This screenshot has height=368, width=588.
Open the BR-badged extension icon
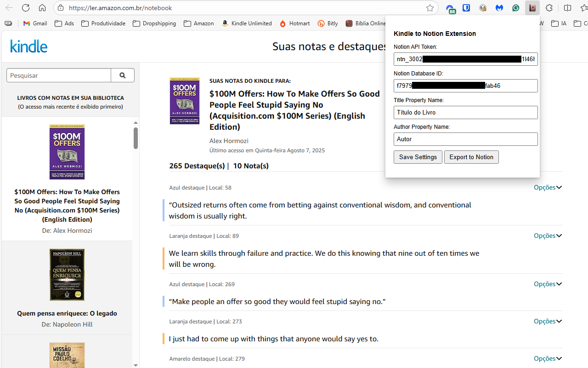(451, 9)
